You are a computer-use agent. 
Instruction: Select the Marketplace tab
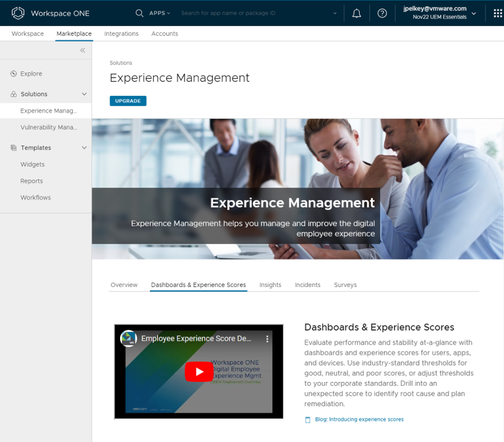click(74, 33)
